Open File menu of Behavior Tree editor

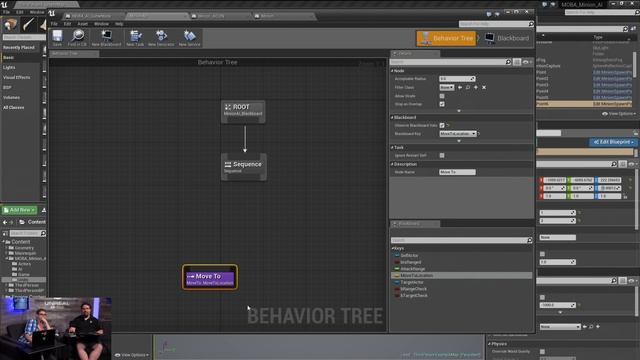tap(54, 24)
